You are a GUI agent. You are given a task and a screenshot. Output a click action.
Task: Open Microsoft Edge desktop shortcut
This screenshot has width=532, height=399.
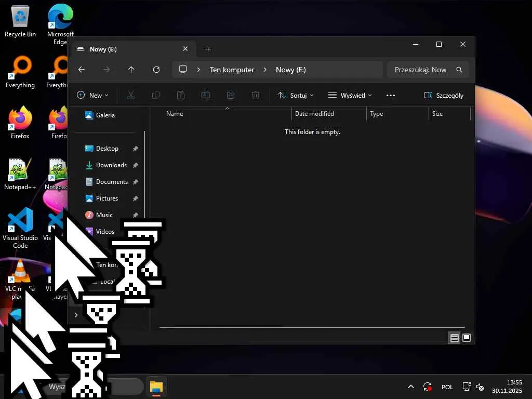(60, 25)
